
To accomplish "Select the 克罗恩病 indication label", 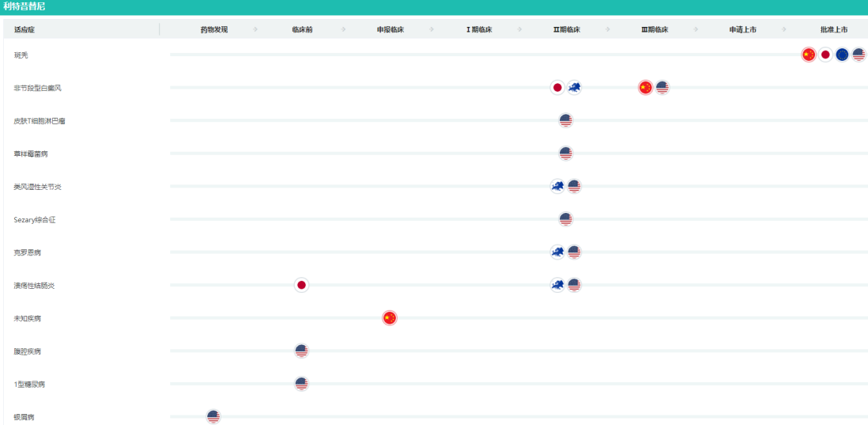I will pyautogui.click(x=28, y=252).
